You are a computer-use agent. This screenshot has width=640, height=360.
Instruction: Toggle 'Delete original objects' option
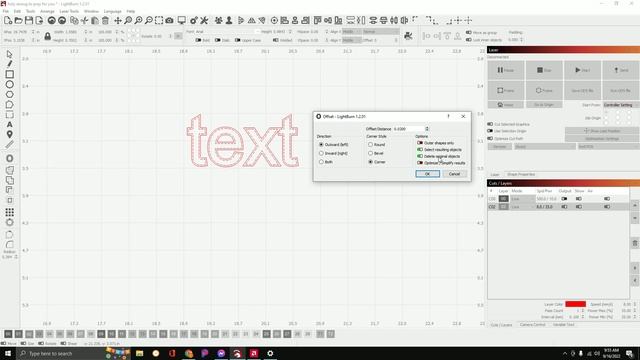[x=420, y=156]
